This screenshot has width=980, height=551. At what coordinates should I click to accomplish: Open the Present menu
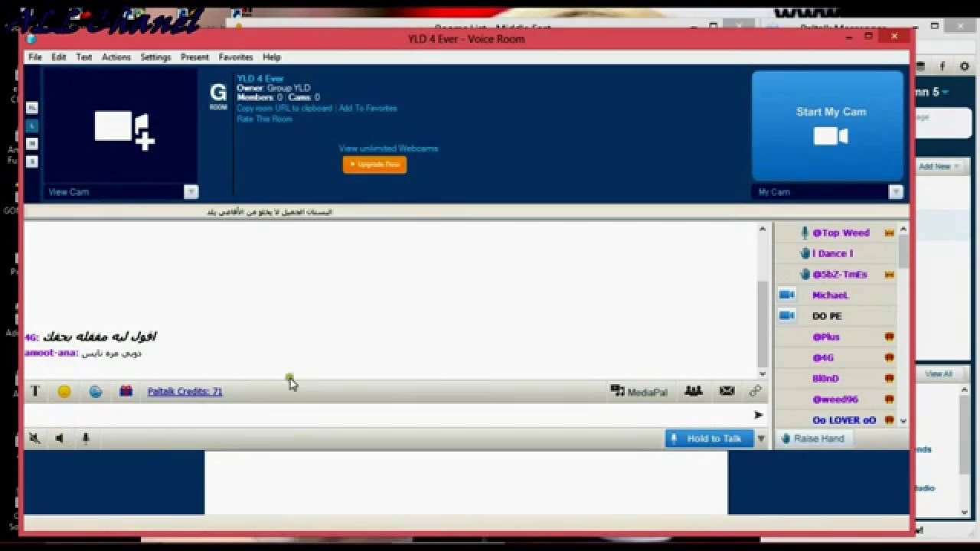pos(194,57)
